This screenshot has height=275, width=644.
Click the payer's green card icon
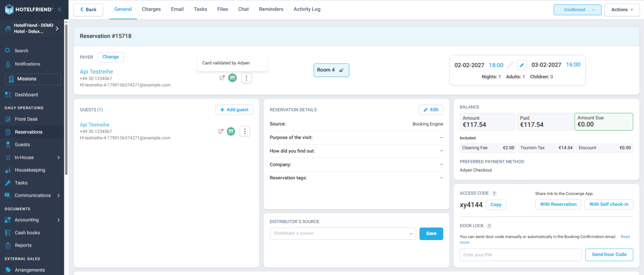pyautogui.click(x=232, y=78)
